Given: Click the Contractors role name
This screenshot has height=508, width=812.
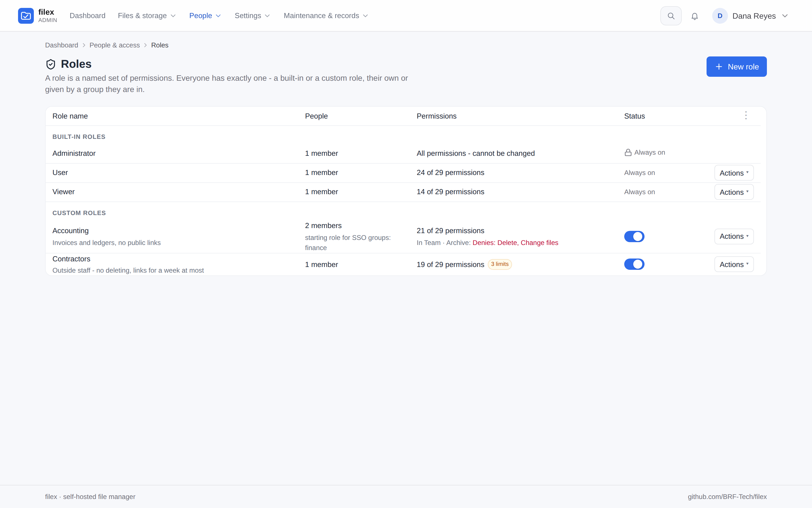Looking at the screenshot, I should tap(71, 259).
